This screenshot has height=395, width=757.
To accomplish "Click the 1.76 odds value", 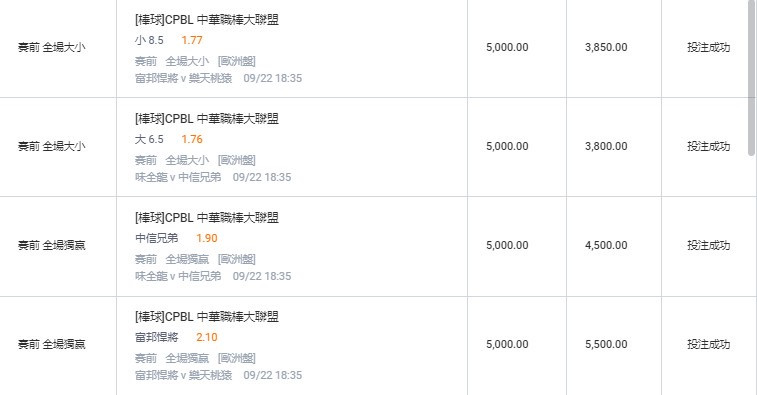I will (192, 139).
